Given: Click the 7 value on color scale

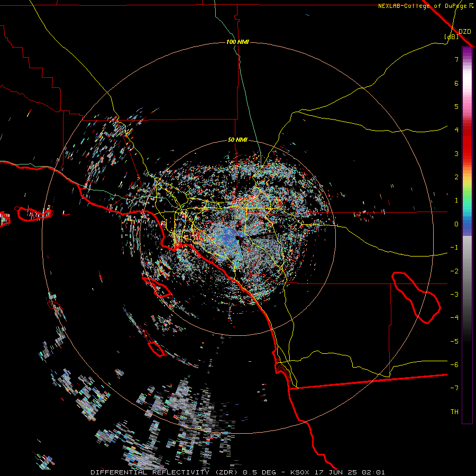Looking at the screenshot, I should click(456, 59).
